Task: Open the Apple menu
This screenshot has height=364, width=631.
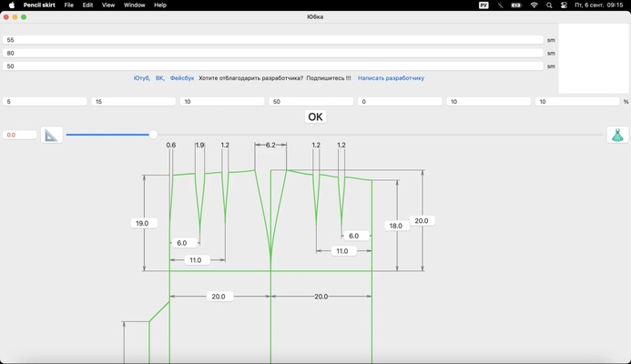Action: [12, 5]
